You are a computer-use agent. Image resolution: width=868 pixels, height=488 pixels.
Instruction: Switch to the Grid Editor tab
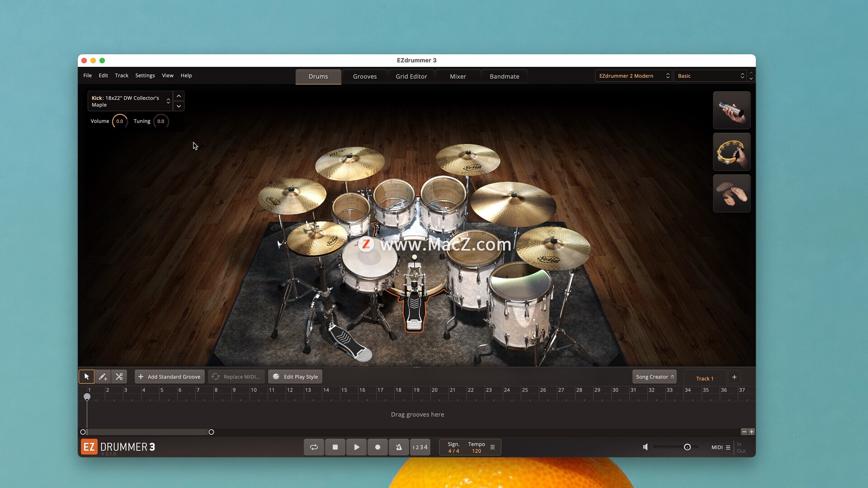(x=411, y=76)
